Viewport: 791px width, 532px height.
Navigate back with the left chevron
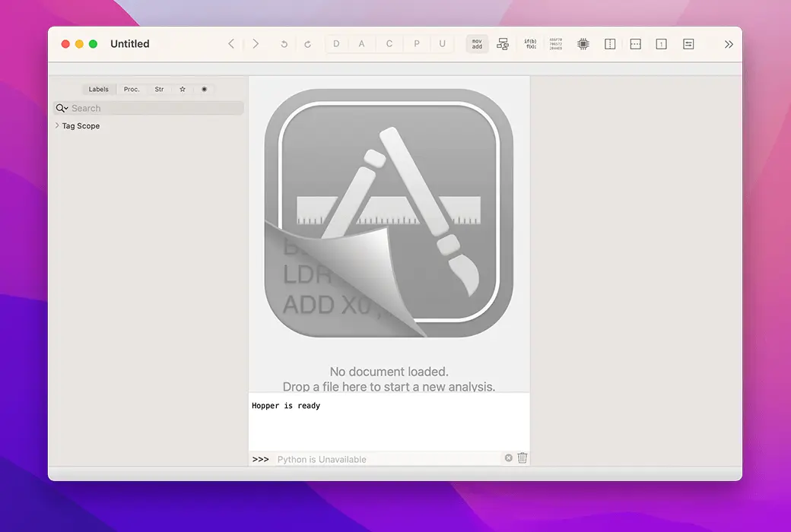tap(231, 44)
